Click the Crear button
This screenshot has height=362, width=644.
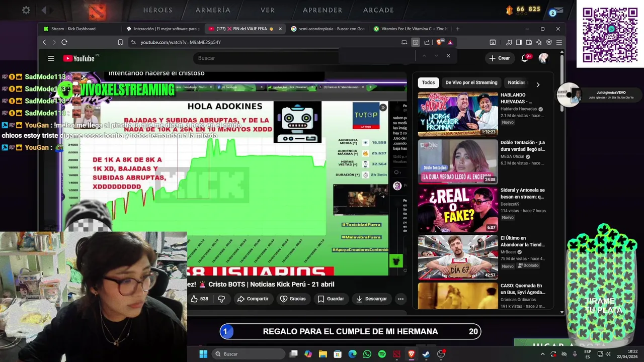tap(500, 58)
